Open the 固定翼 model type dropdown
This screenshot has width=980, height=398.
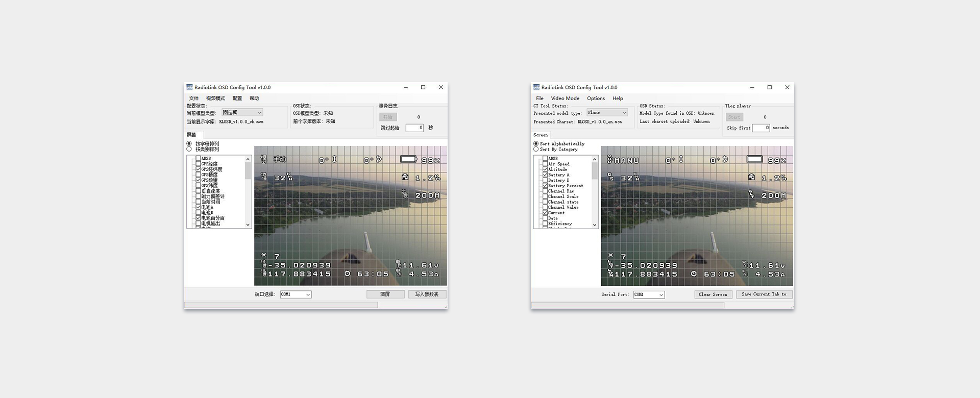click(242, 113)
